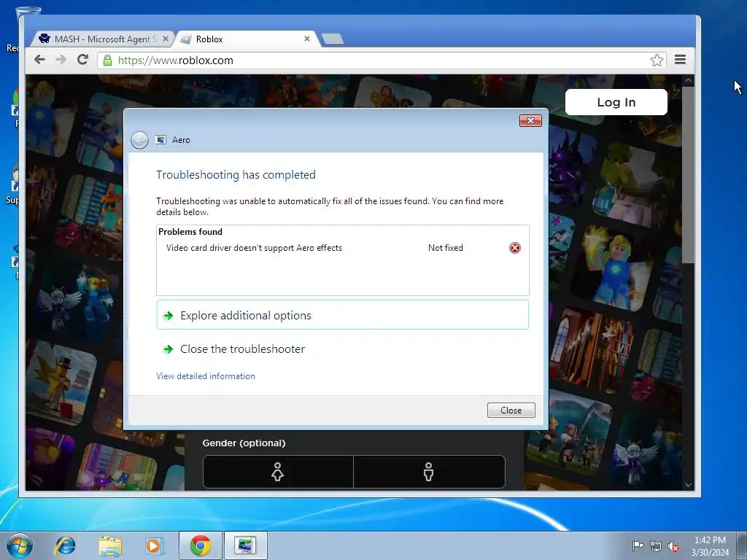Click the Chrome forward arrow
The image size is (747, 560).
(61, 60)
